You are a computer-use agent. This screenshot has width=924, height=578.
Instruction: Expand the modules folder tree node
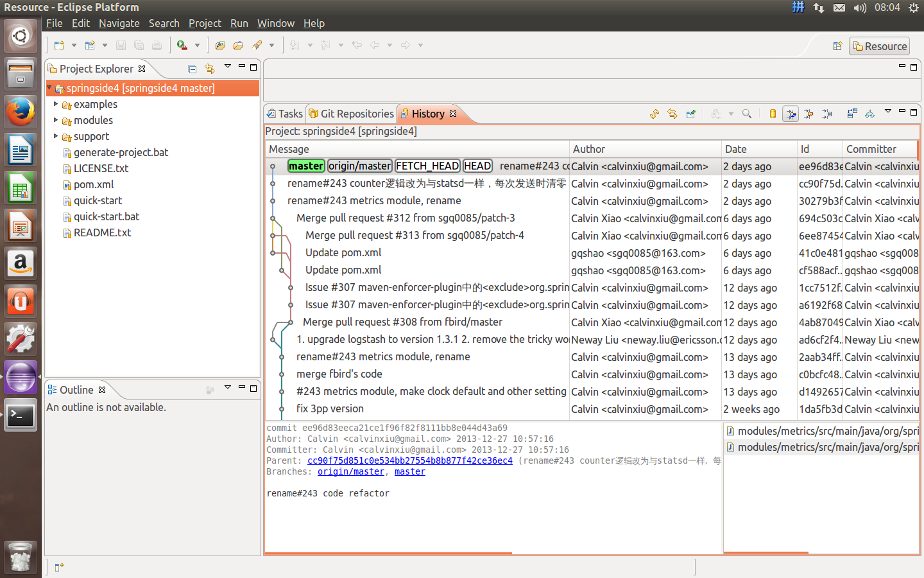(56, 120)
